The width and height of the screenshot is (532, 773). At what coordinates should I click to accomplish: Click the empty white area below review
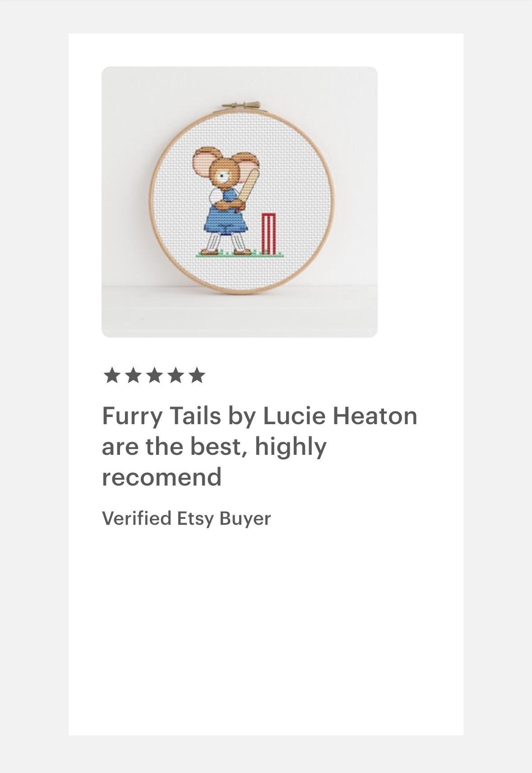[266, 632]
